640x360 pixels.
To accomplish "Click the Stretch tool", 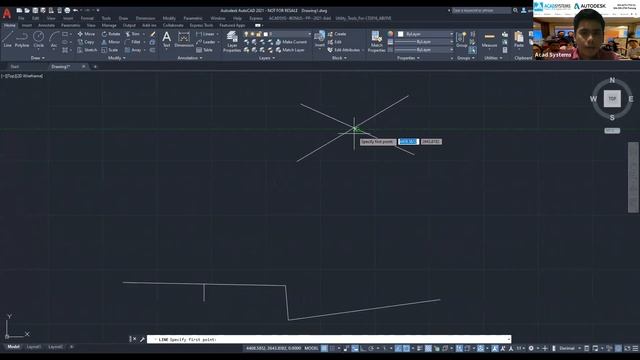I will [87, 50].
